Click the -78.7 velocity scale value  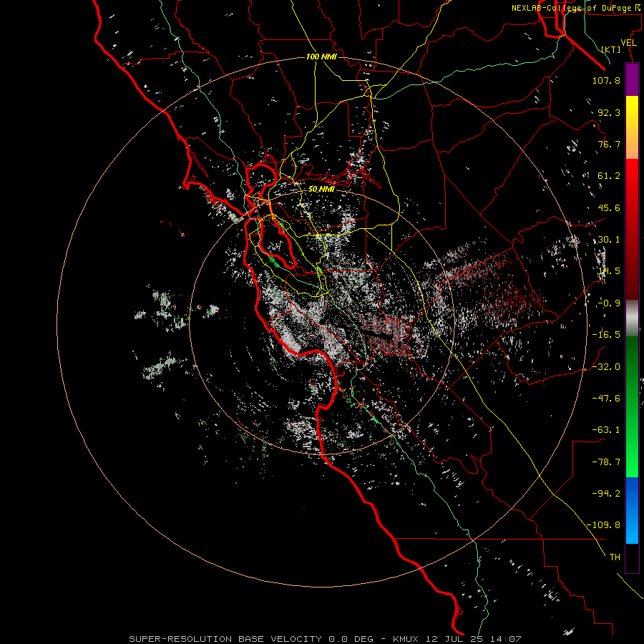point(606,462)
